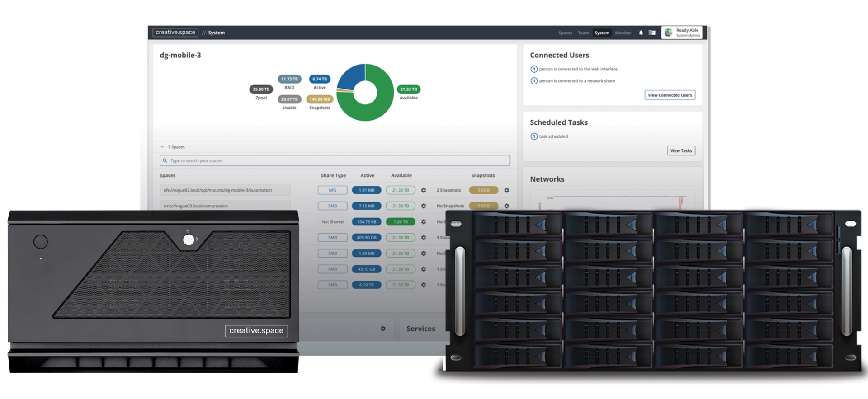
Task: Click into the spaces search field
Action: pyautogui.click(x=339, y=160)
